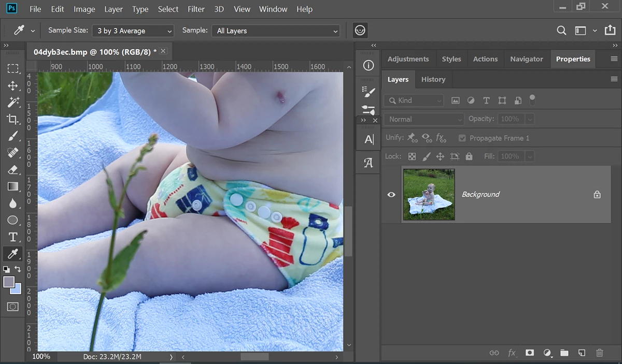Select the Gradient tool

coord(13,186)
